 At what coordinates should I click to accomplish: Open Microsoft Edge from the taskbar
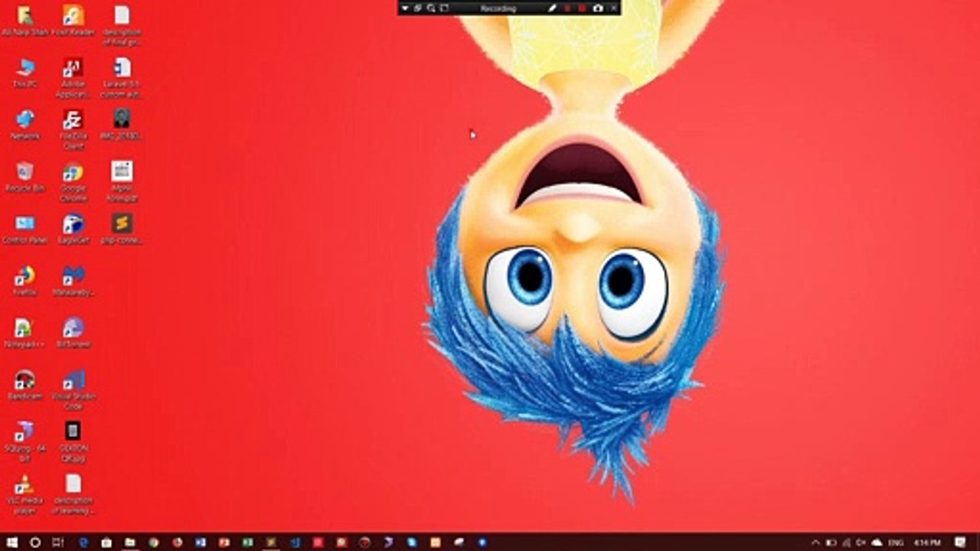[x=84, y=542]
